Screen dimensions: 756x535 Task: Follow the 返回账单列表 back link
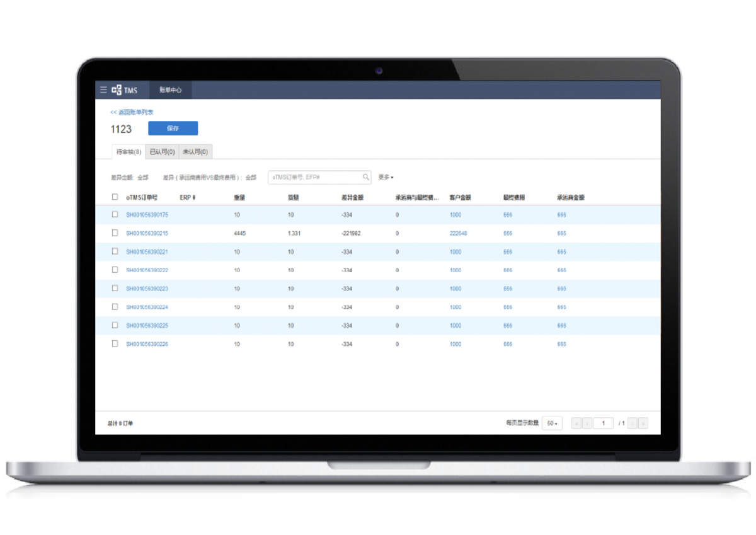tap(132, 112)
